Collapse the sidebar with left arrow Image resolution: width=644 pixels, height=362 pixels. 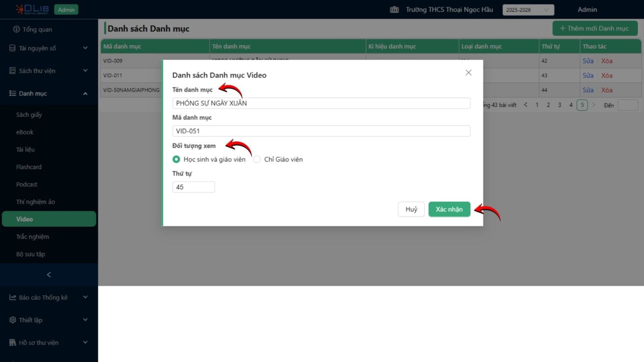tap(49, 275)
